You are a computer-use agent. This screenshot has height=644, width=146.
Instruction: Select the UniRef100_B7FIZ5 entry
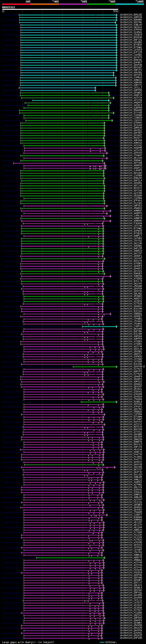click(131, 52)
